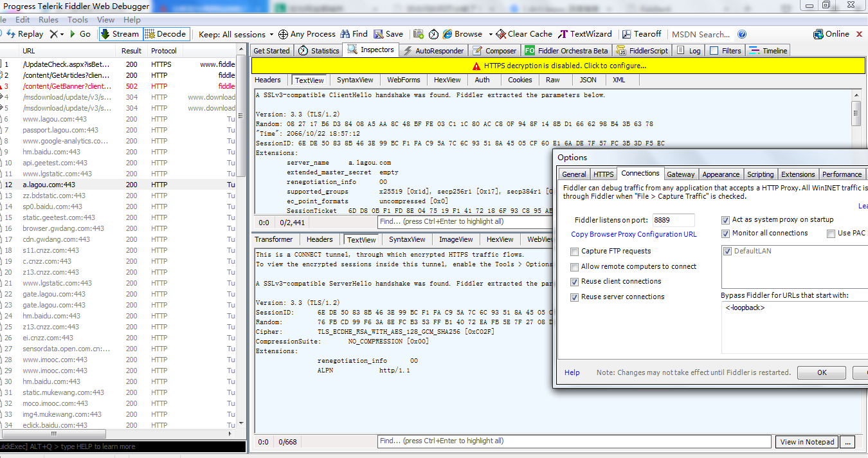The image size is (868, 458).
Task: Toggle Monitor all connections checkbox
Action: tap(726, 234)
